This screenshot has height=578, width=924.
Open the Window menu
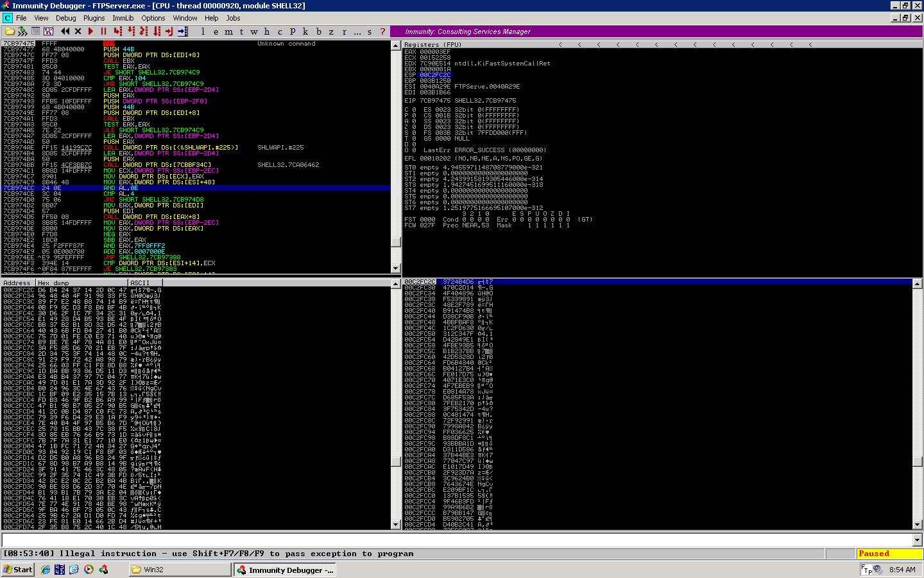point(185,18)
